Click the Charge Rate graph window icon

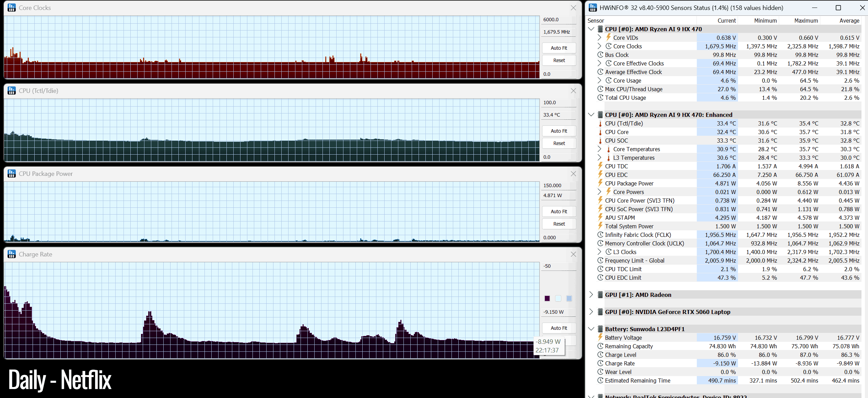coord(12,254)
